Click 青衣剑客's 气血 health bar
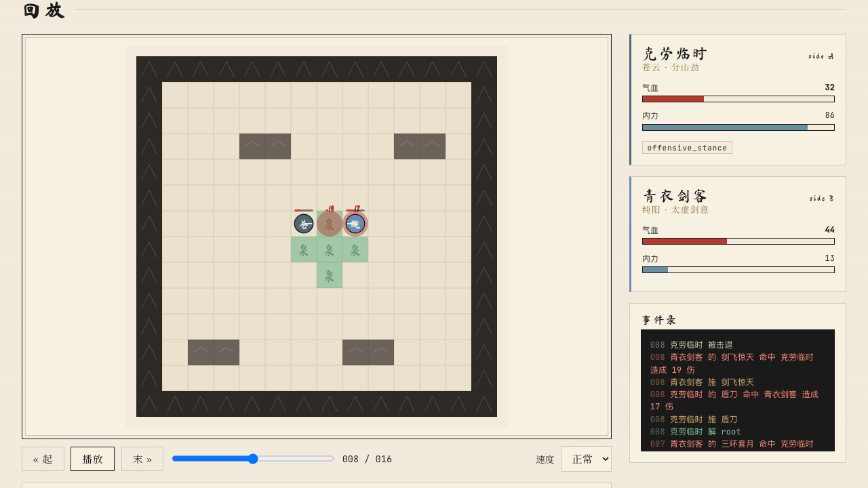The image size is (868, 488). pos(738,241)
